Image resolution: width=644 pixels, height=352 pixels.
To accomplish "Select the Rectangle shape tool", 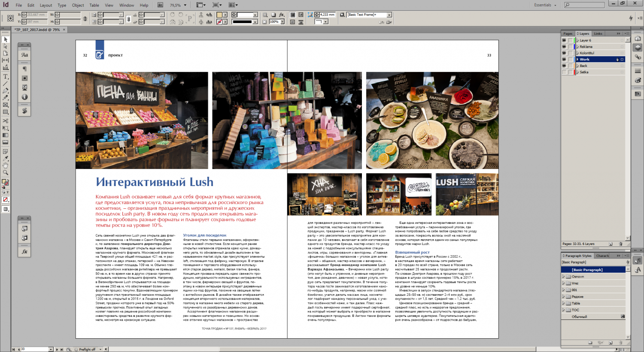I will click(x=6, y=112).
